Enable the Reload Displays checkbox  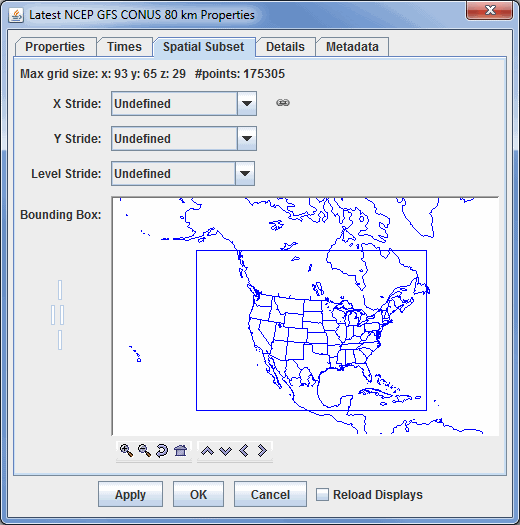coord(322,495)
